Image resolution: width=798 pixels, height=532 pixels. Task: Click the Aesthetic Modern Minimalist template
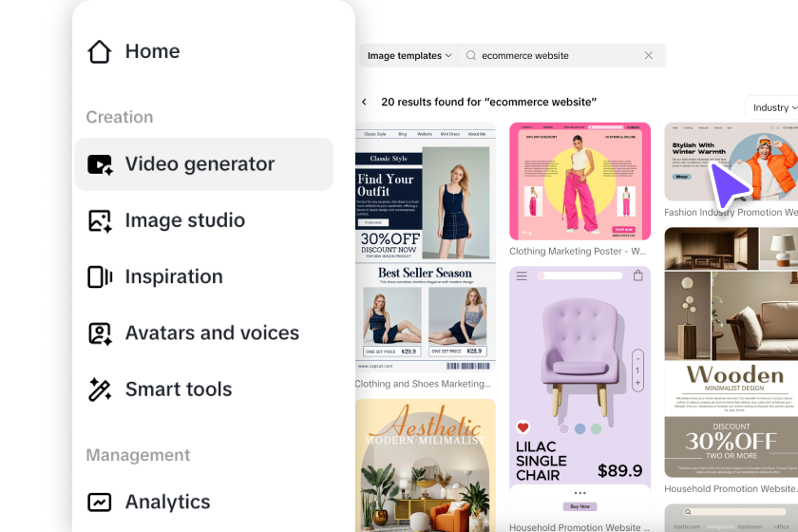[426, 465]
